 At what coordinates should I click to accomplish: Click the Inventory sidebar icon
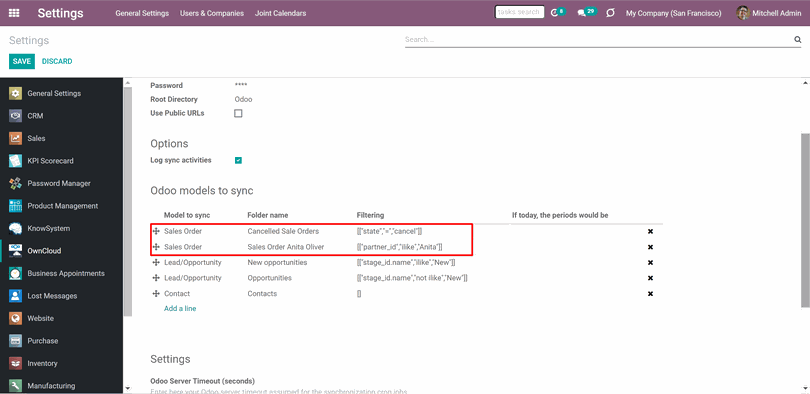click(15, 364)
